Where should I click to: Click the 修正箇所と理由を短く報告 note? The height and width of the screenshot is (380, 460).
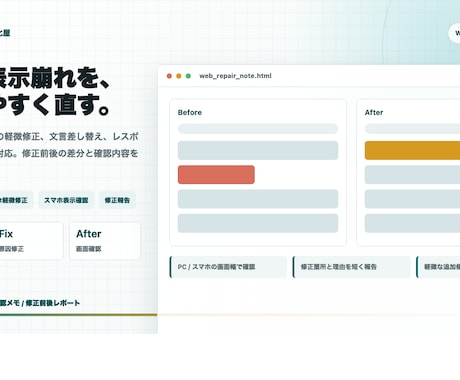pos(352,267)
